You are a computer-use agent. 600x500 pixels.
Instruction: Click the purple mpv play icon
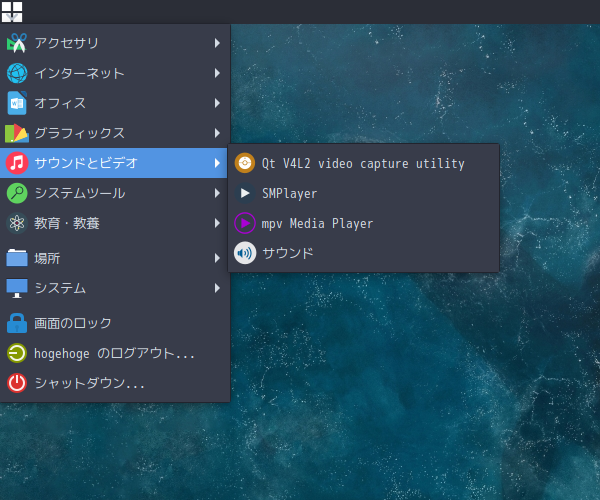(x=245, y=223)
